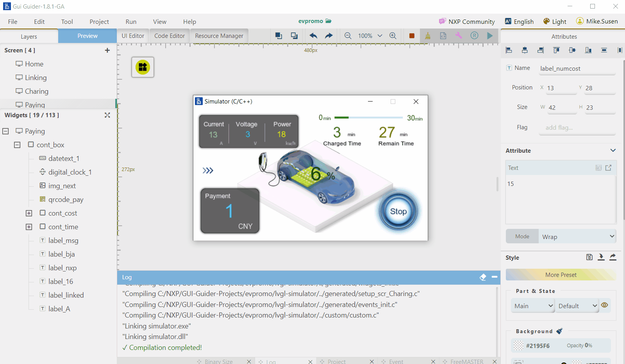Run the simulator with the play icon
Viewport: 625px width, 364px height.
pyautogui.click(x=490, y=36)
